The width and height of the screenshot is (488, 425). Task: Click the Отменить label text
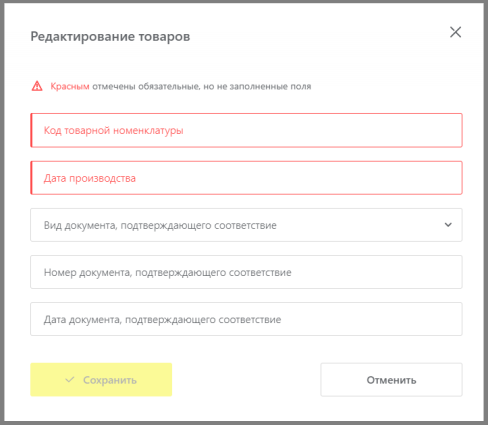[391, 380]
